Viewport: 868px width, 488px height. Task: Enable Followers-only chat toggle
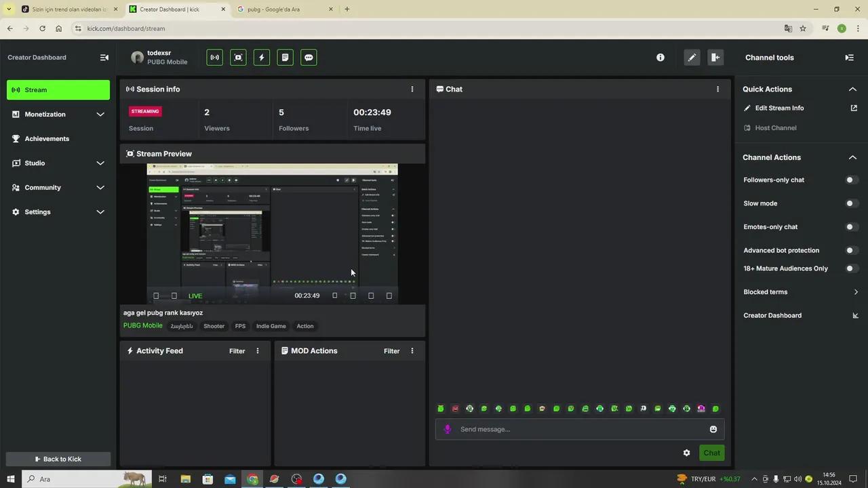851,180
